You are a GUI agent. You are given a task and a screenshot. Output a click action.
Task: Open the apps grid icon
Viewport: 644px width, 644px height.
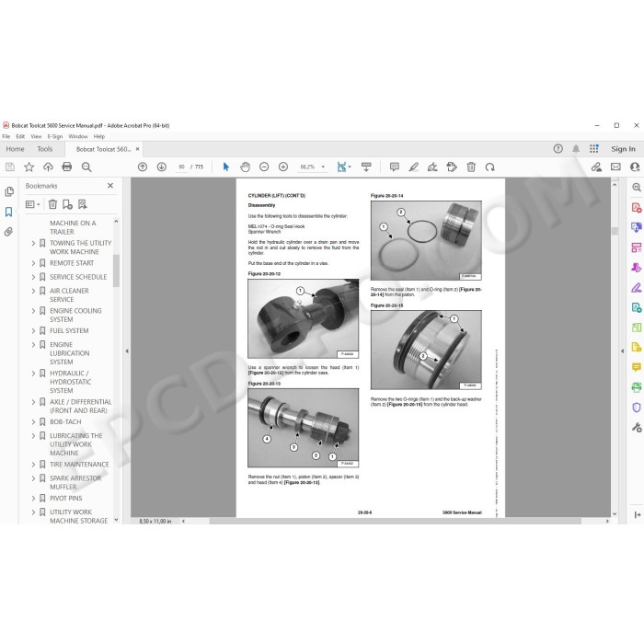594,149
